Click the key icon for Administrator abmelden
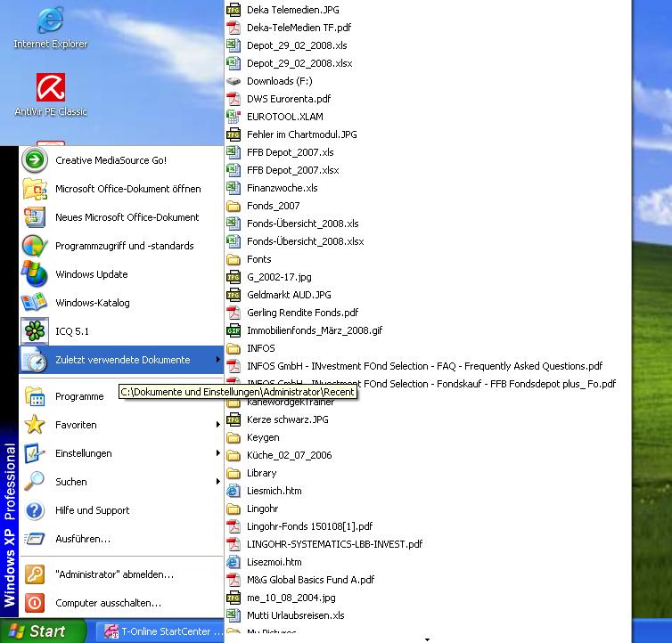672x643 pixels. coord(35,574)
